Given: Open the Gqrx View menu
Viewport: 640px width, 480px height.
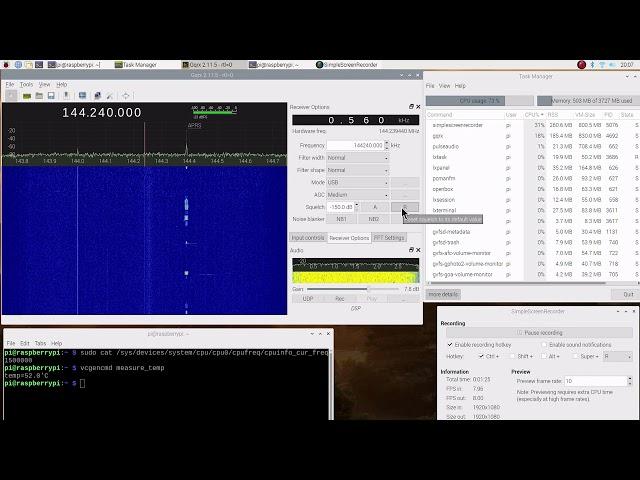Looking at the screenshot, I should pyautogui.click(x=44, y=84).
